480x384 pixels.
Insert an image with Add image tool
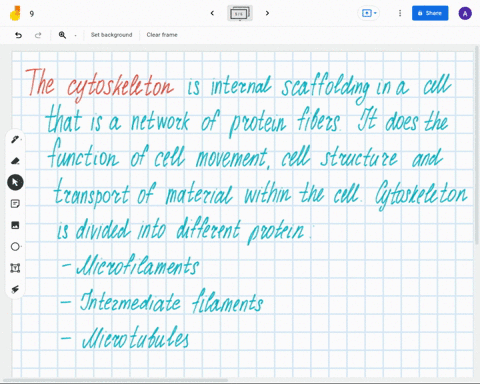(x=15, y=225)
